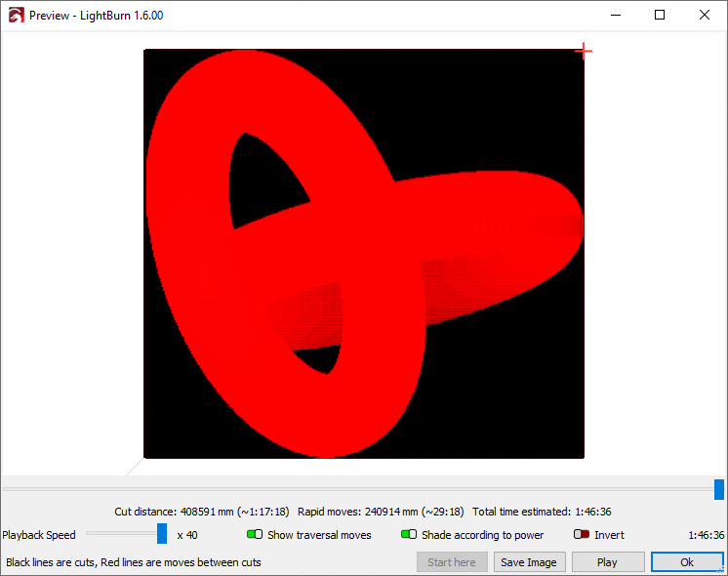Screen dimensions: 728x576
Task: Click Total time estimated 1:46:36 text
Action: (x=542, y=512)
